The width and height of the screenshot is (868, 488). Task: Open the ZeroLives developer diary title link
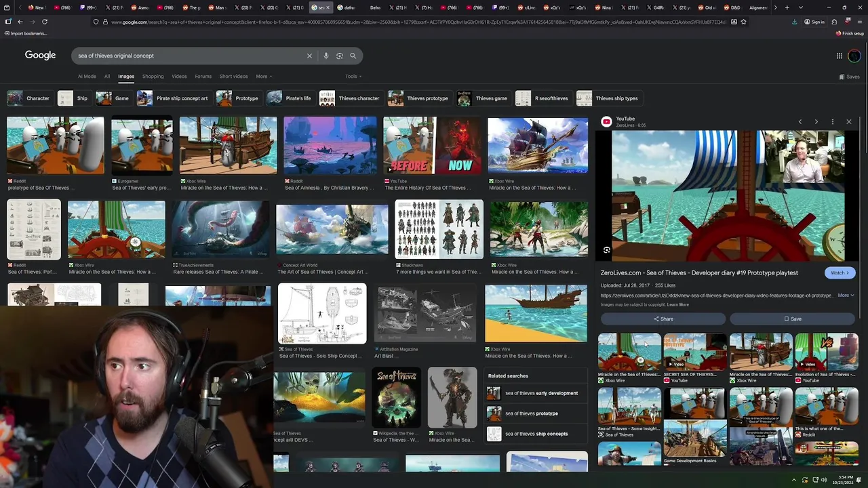point(699,272)
